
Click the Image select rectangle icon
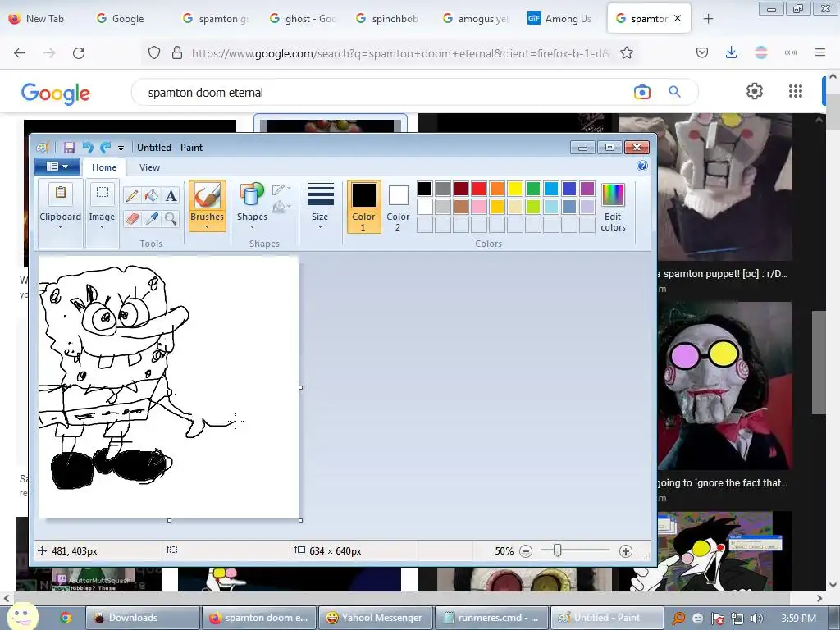[x=103, y=193]
